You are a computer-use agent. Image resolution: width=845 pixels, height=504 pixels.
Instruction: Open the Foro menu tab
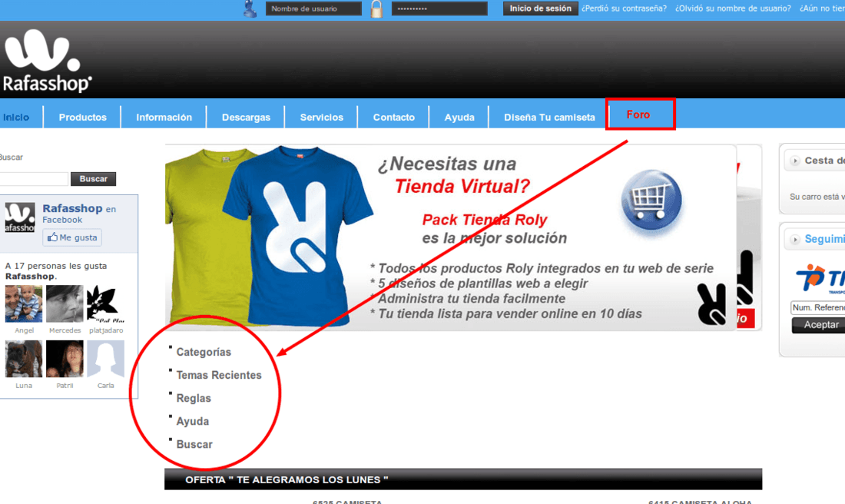[x=638, y=114]
